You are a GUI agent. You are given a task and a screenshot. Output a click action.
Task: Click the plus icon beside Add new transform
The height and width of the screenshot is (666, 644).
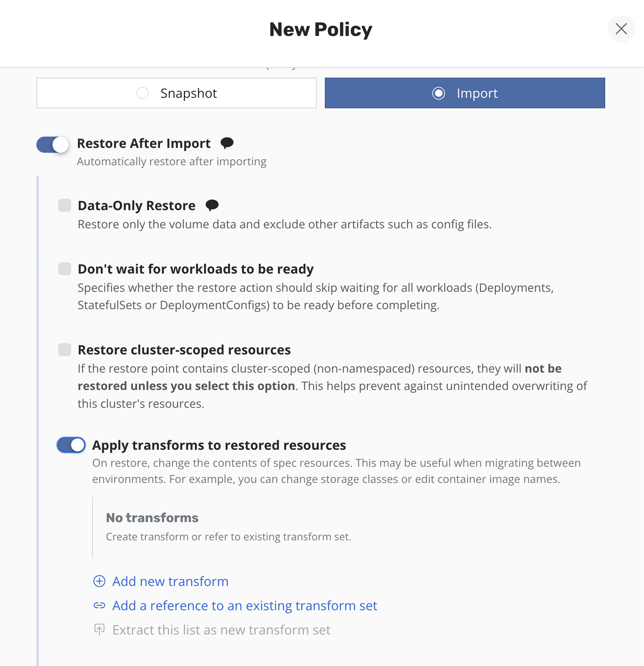[99, 581]
